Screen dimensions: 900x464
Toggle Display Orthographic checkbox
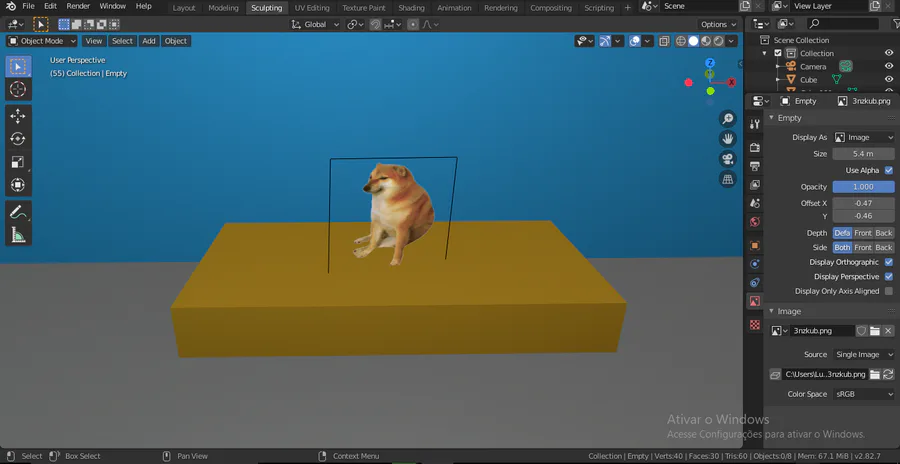pyautogui.click(x=889, y=262)
